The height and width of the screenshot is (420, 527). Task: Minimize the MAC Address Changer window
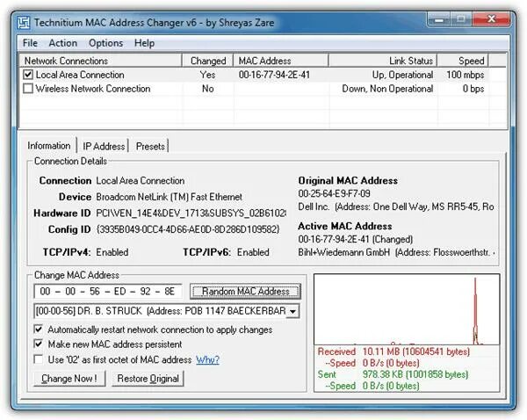(438, 19)
